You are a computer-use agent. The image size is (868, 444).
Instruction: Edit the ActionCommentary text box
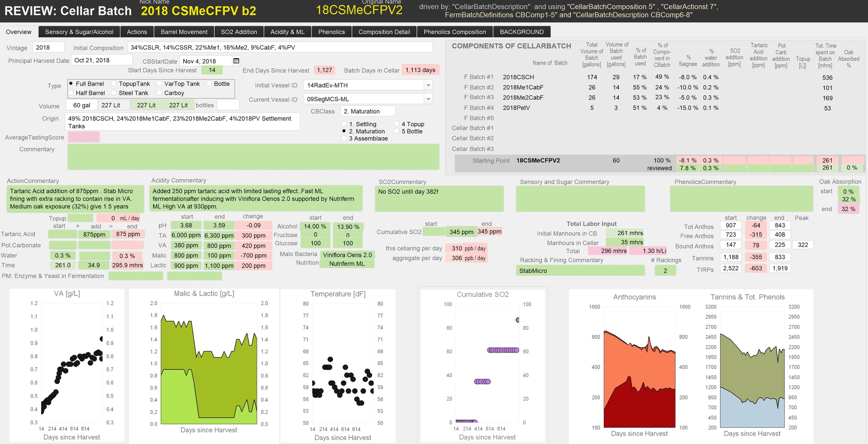click(75, 199)
